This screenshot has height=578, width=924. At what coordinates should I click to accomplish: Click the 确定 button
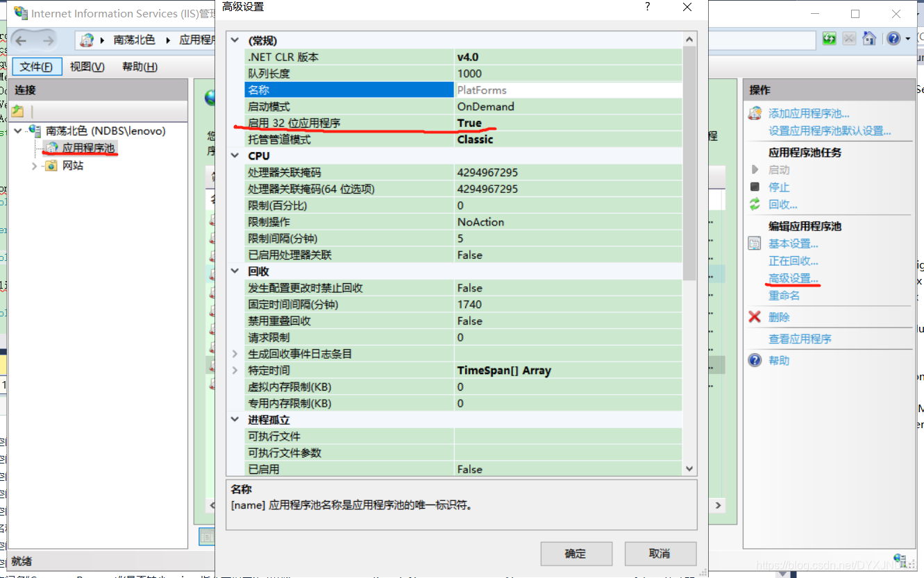point(576,554)
